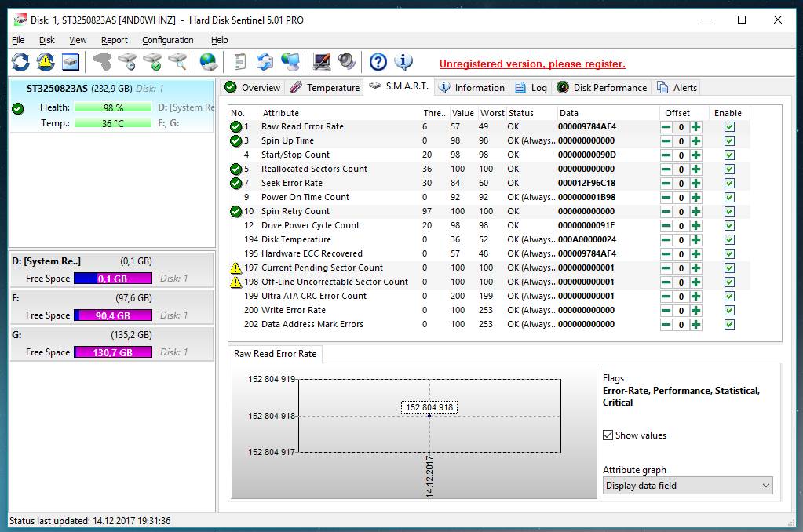Decrease offset for Spin Up Time
803x532 pixels.
pos(666,141)
